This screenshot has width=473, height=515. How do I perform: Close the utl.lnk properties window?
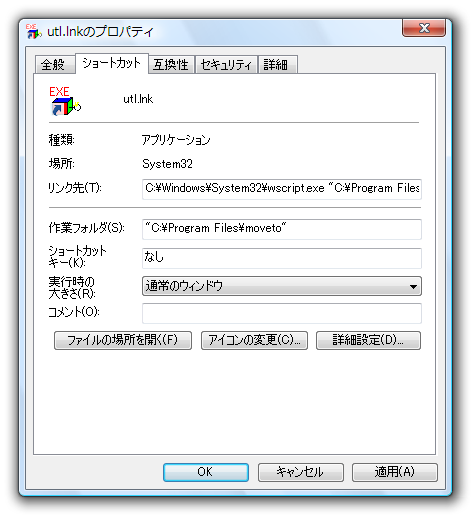pos(424,28)
